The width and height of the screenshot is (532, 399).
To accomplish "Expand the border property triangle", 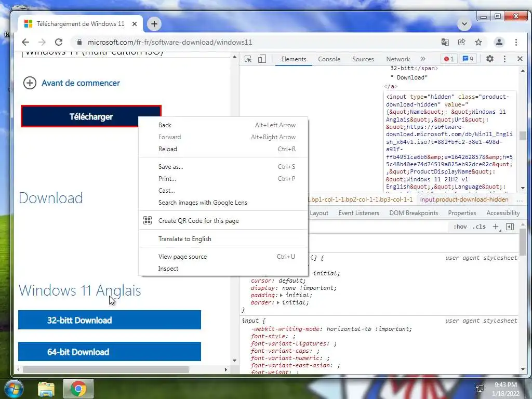I will click(x=278, y=303).
